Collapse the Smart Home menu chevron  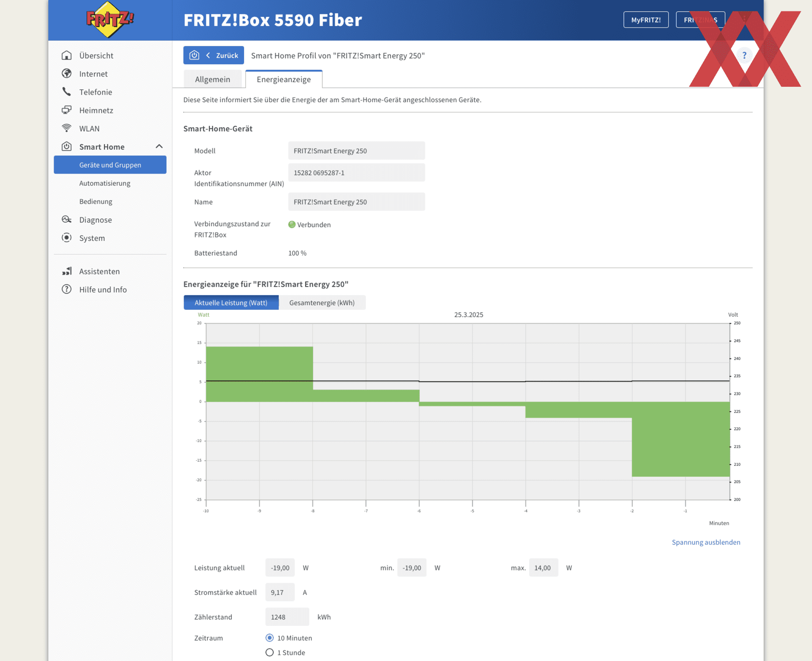159,146
